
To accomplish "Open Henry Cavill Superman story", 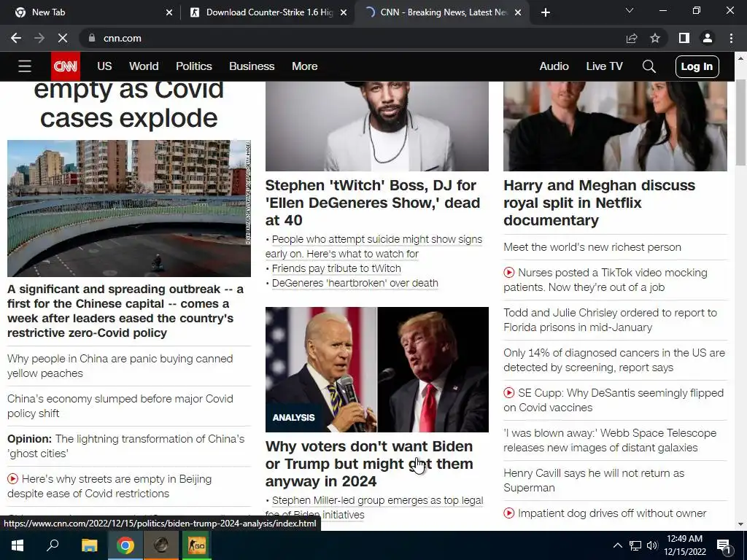I will [594, 481].
